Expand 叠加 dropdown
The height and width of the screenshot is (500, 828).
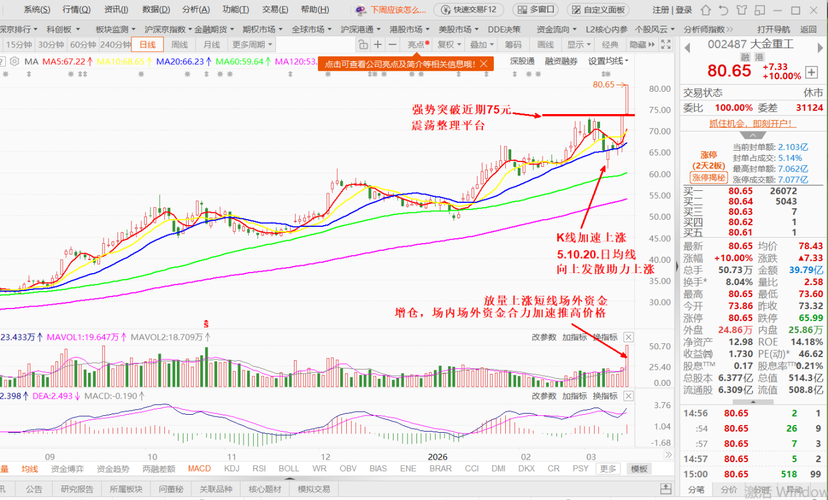(482, 45)
